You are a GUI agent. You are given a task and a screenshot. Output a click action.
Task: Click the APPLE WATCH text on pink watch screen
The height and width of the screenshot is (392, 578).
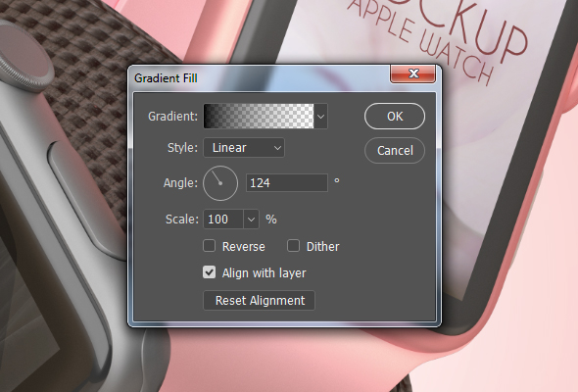420,44
